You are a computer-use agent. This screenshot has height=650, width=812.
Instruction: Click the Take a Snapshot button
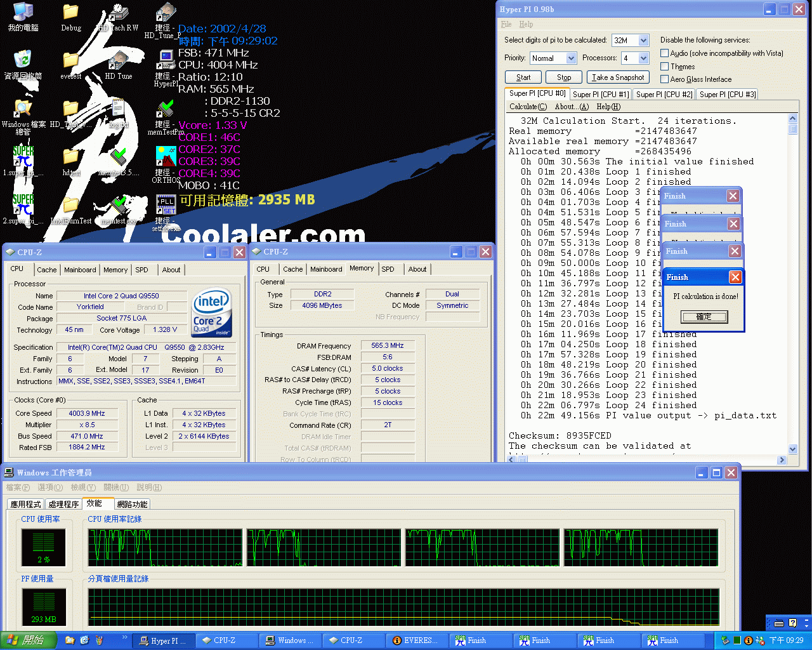(x=618, y=77)
